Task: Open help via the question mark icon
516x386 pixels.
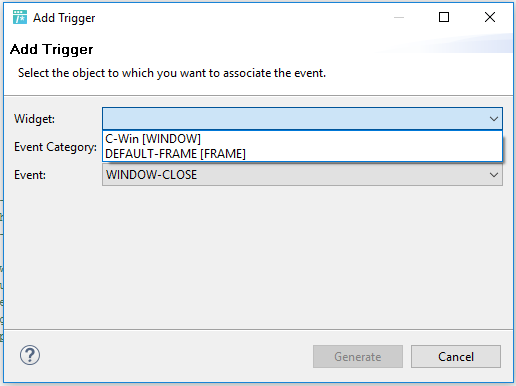Action: (x=30, y=355)
